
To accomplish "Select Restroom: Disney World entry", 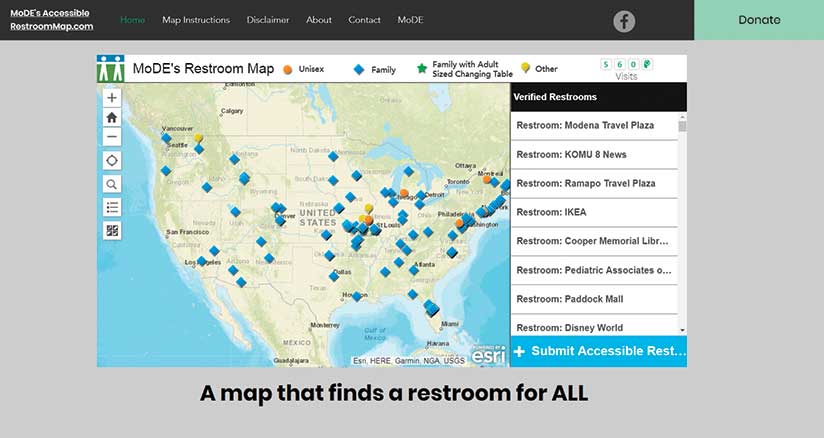I will pos(594,326).
